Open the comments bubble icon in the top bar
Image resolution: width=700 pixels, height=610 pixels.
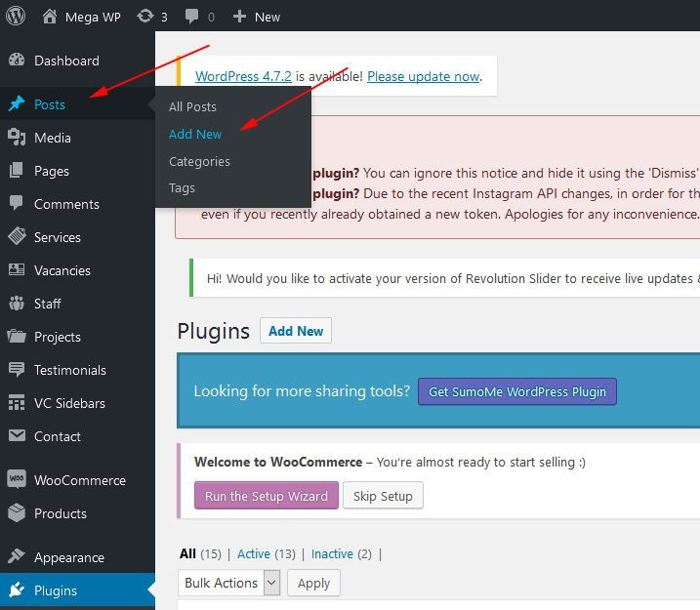(x=191, y=17)
